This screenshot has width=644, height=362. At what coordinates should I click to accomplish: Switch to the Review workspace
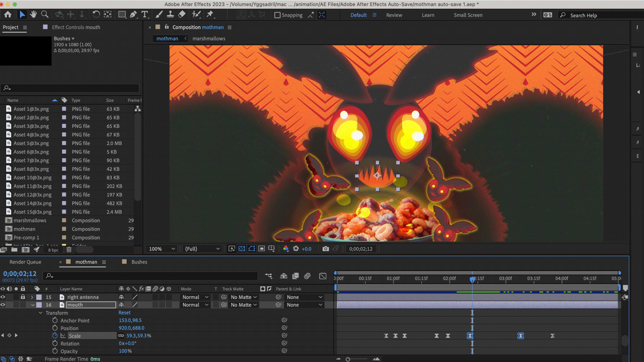pyautogui.click(x=394, y=15)
